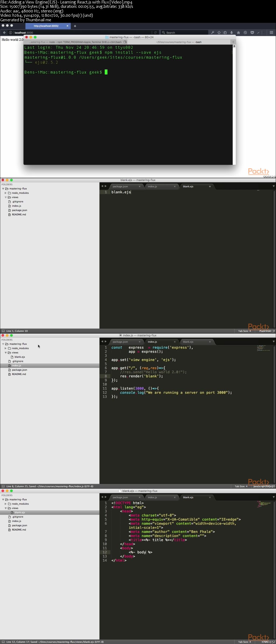Select Terminal tab ~/Sites/courses/mastering-flux -bash
The image size is (276, 644).
(x=178, y=42)
